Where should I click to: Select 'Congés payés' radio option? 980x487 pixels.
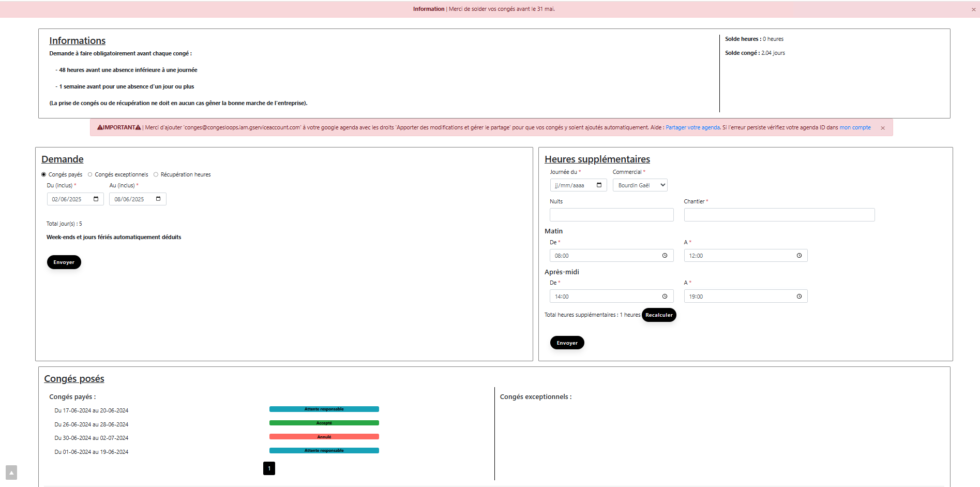[x=44, y=175]
